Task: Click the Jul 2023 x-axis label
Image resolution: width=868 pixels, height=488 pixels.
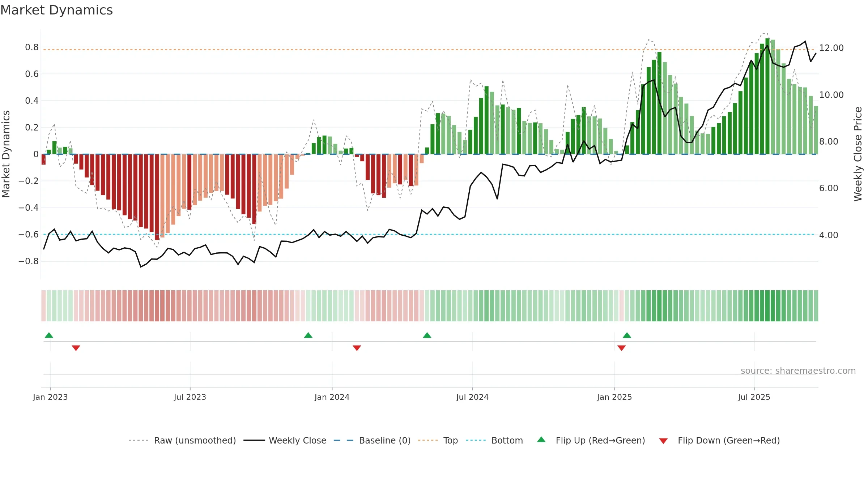Action: point(190,397)
